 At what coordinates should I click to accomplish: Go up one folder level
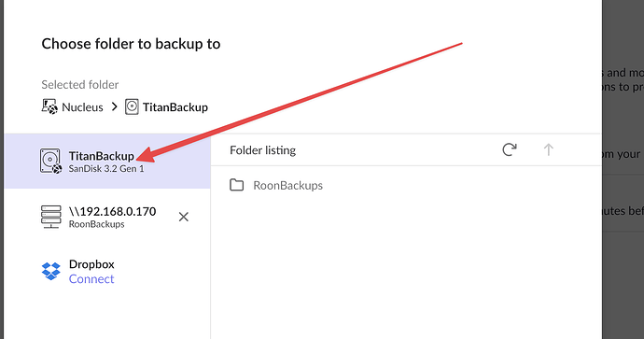[x=548, y=149]
